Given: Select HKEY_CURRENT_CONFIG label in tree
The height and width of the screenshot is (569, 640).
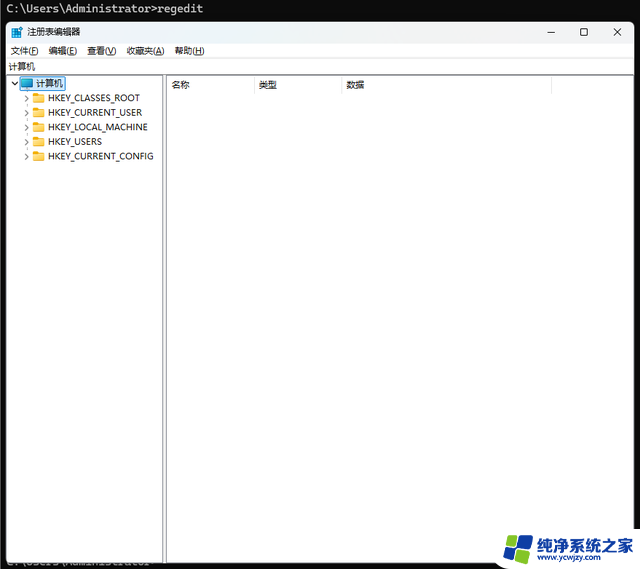Looking at the screenshot, I should 101,156.
